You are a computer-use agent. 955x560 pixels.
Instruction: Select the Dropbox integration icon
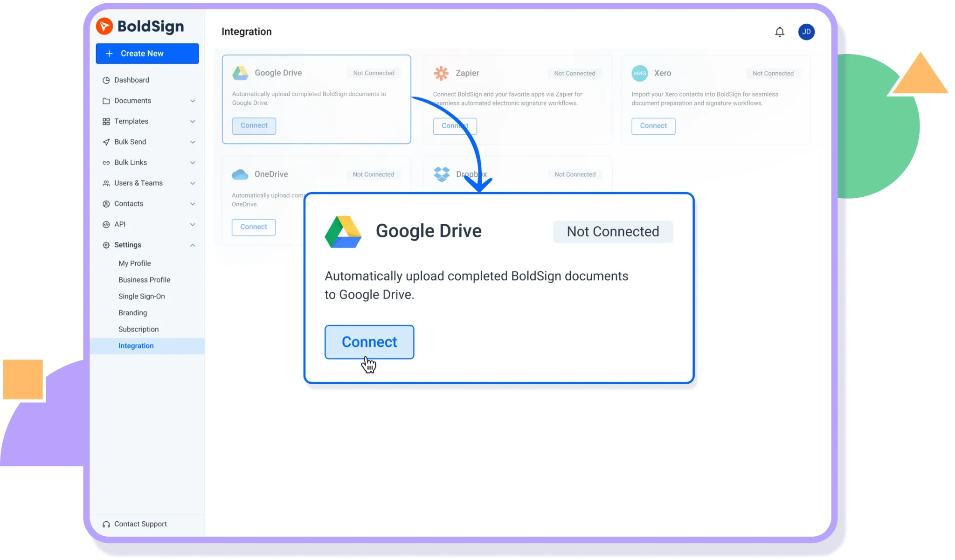pos(441,174)
